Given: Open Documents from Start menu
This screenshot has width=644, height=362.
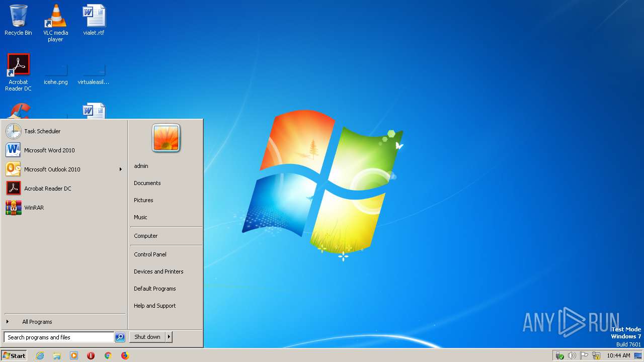Looking at the screenshot, I should (x=147, y=183).
